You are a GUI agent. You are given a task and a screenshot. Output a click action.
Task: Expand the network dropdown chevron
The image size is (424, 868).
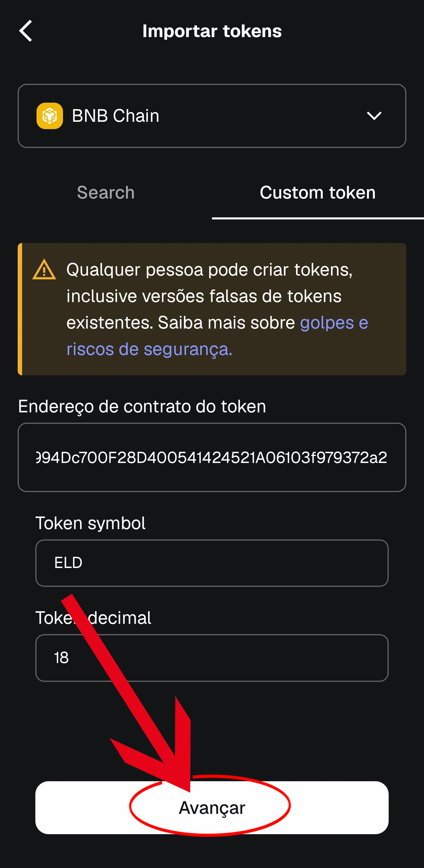374,116
